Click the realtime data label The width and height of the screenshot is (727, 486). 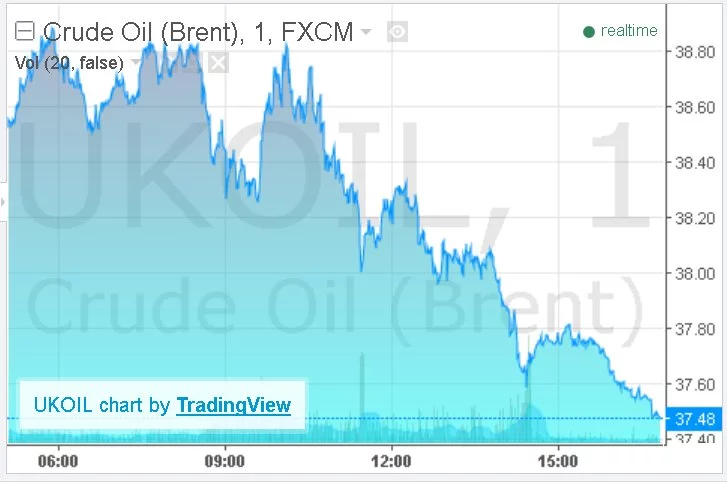coord(629,31)
